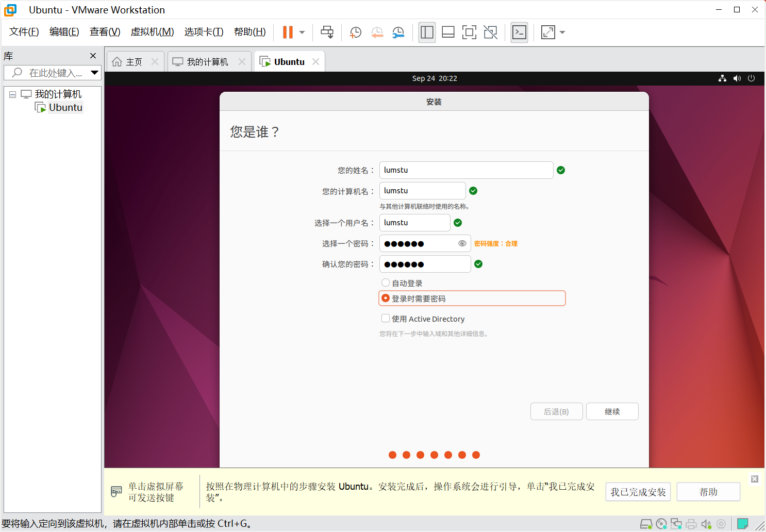Open the 查看(V) menu
The width and height of the screenshot is (766, 532).
(105, 32)
